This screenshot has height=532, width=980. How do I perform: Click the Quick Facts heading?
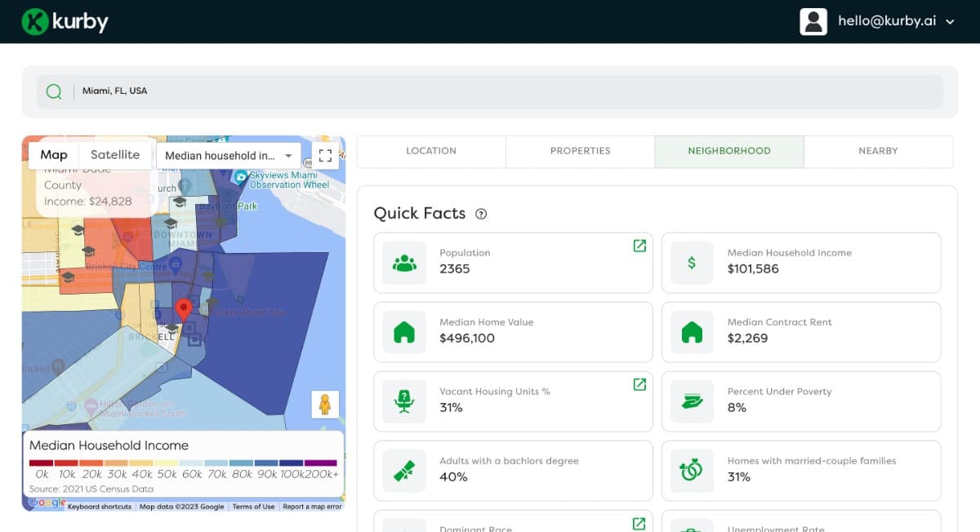[x=420, y=214]
